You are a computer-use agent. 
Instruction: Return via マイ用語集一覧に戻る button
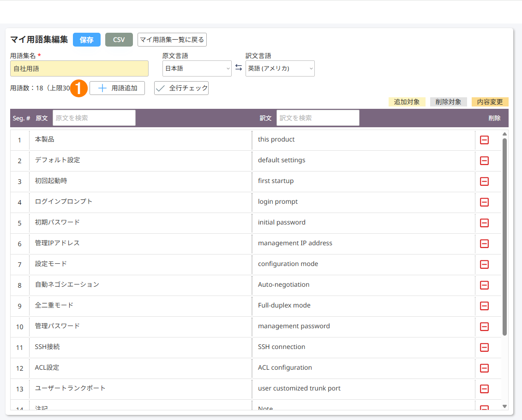pyautogui.click(x=172, y=40)
